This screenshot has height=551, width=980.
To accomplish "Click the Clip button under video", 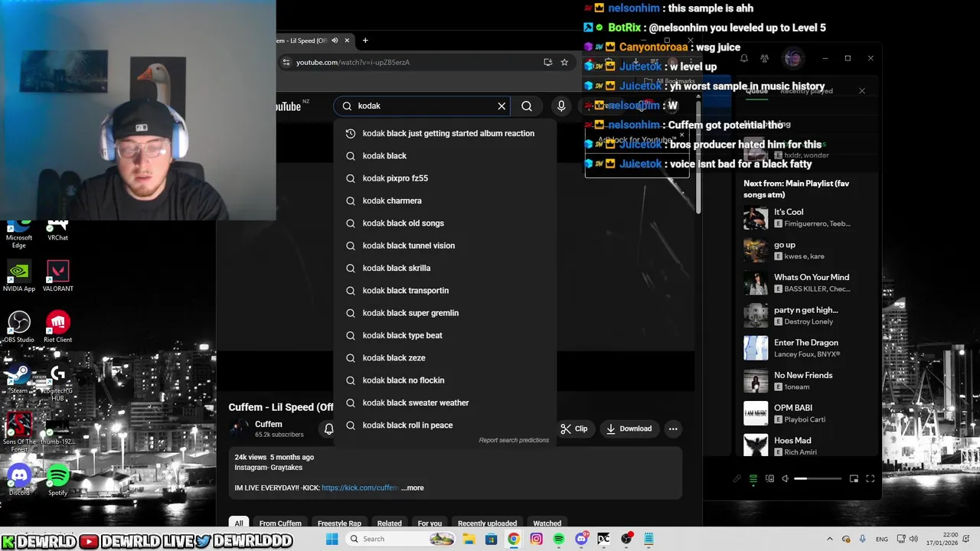I will click(x=573, y=429).
